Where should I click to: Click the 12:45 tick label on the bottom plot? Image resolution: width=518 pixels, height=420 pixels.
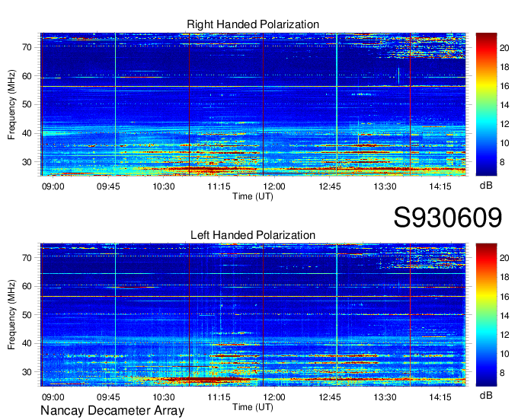click(329, 397)
